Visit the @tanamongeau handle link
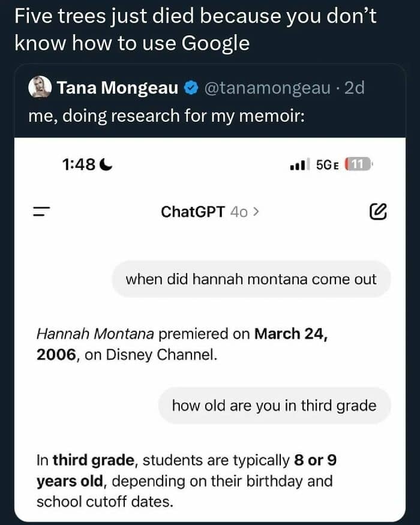 click(x=268, y=88)
